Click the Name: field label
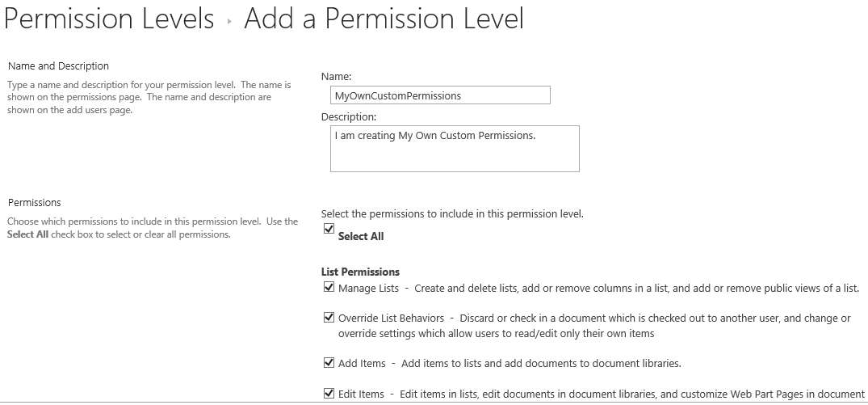The width and height of the screenshot is (868, 405). [x=336, y=77]
